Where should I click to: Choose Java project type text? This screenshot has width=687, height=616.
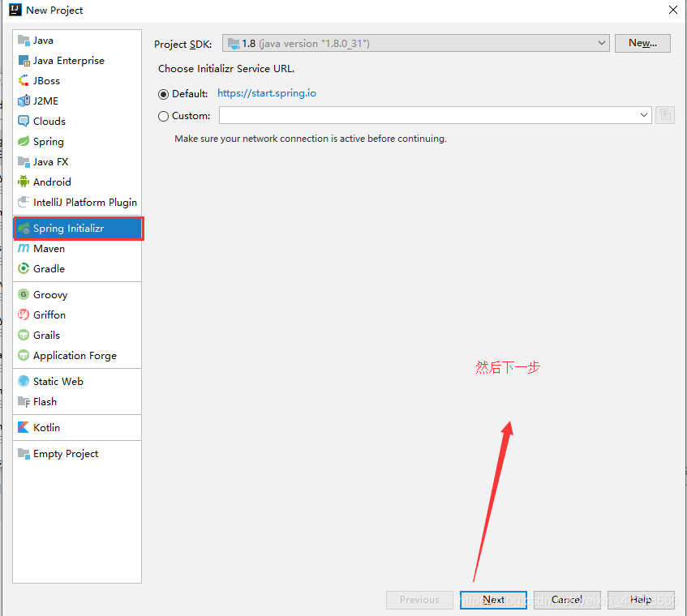pos(43,41)
